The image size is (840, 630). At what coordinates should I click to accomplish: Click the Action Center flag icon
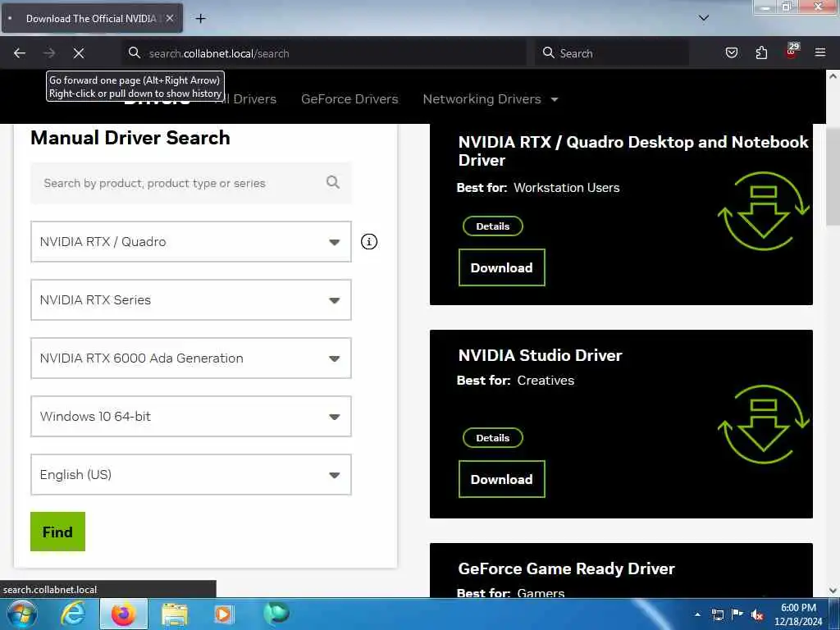point(737,614)
